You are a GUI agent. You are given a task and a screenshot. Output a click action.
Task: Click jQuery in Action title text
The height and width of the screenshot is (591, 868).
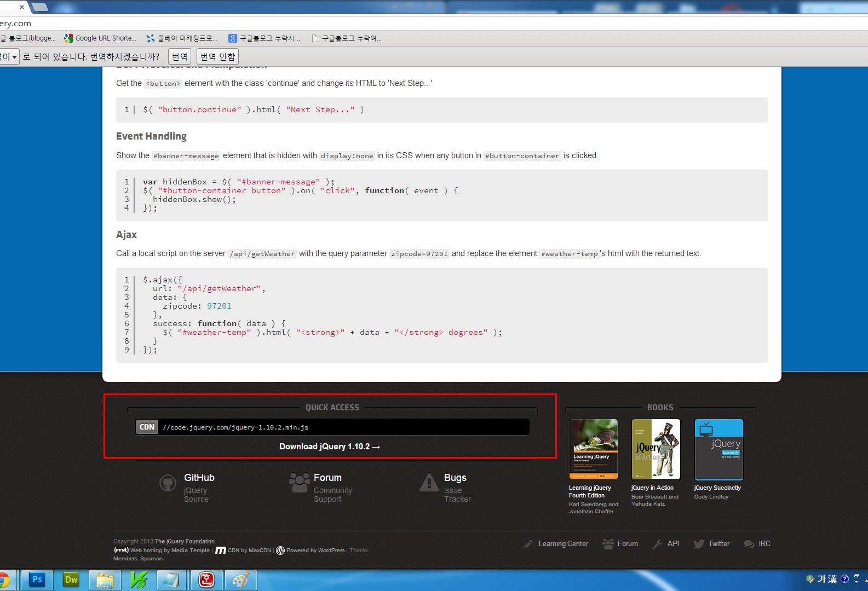(x=652, y=488)
